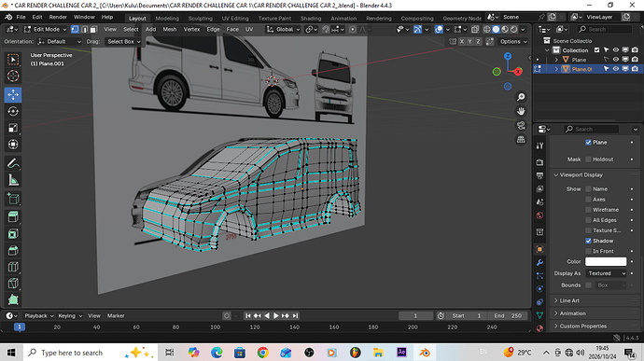Image resolution: width=644 pixels, height=361 pixels.
Task: Switch to edge select mode
Action: tap(84, 29)
